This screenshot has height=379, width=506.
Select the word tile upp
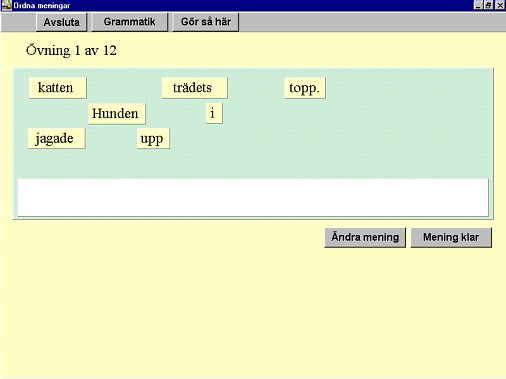coord(153,138)
